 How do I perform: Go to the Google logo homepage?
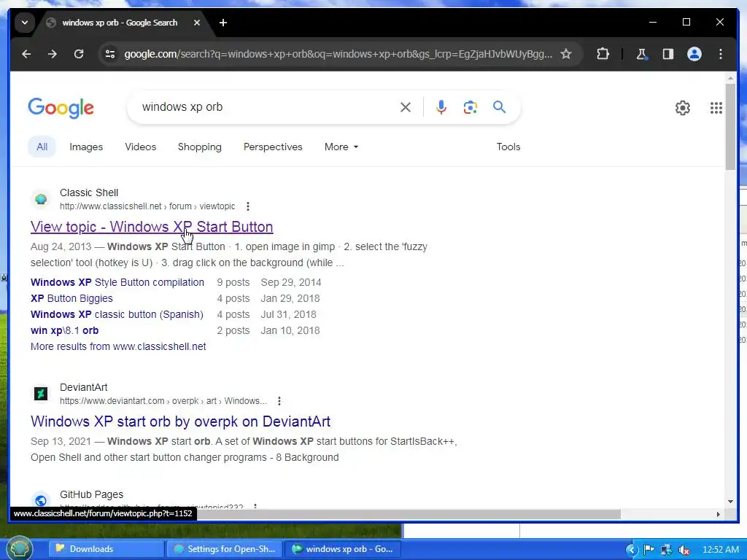point(61,108)
